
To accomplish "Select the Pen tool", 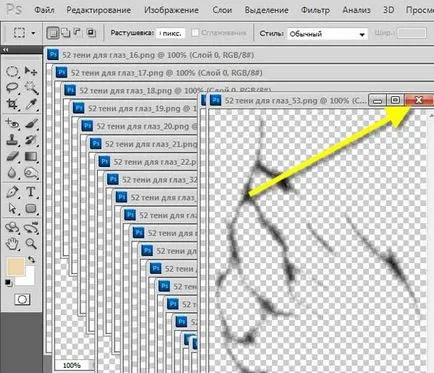I will pyautogui.click(x=12, y=192).
